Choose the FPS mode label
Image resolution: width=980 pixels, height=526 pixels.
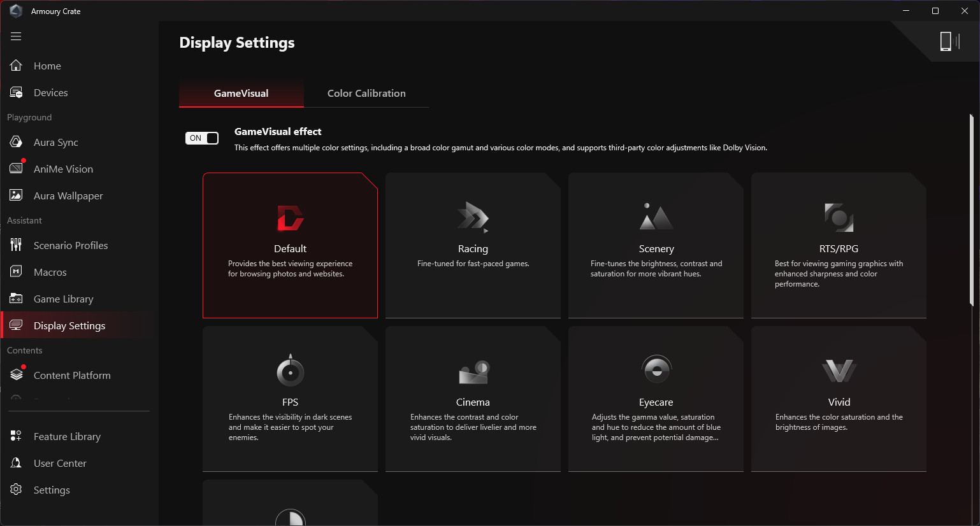[290, 402]
